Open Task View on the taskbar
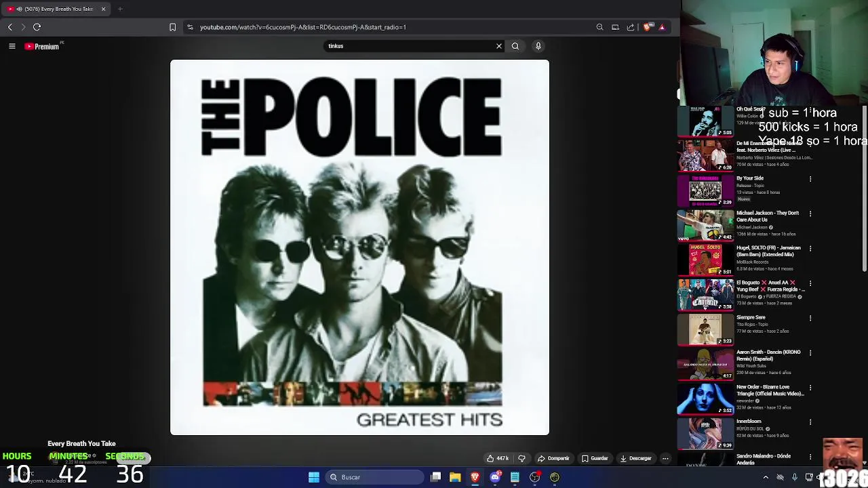Viewport: 868px width, 488px height. point(436,477)
